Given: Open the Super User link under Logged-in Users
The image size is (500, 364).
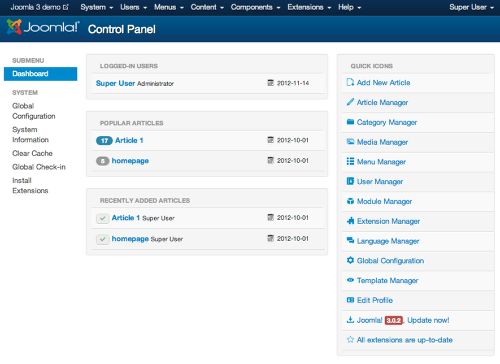Looking at the screenshot, I should pos(115,83).
